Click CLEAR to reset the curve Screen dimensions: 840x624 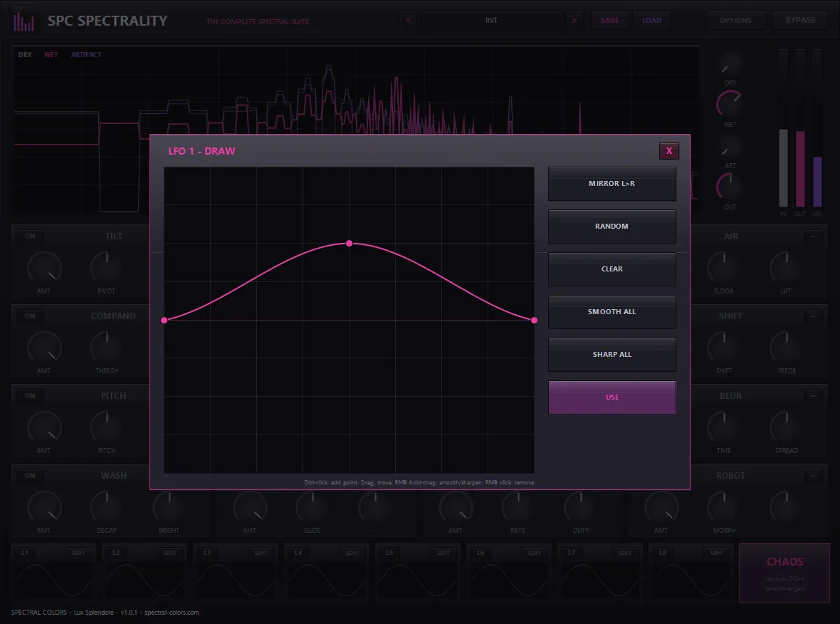pos(611,269)
